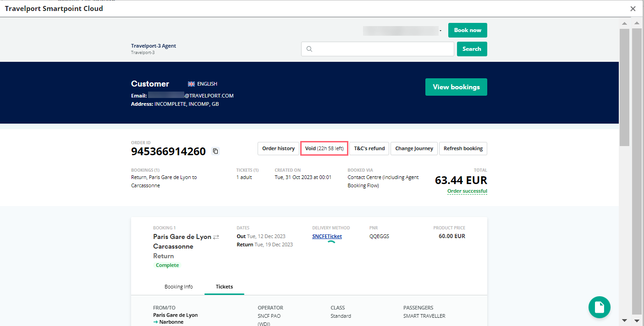Image resolution: width=644 pixels, height=326 pixels.
Task: Click the Complete status badge
Action: [167, 265]
